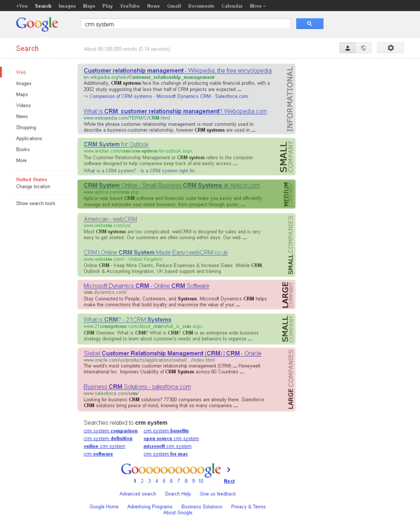This screenshot has width=420, height=530.
Task: Click related search crm system definition
Action: coord(108,439)
